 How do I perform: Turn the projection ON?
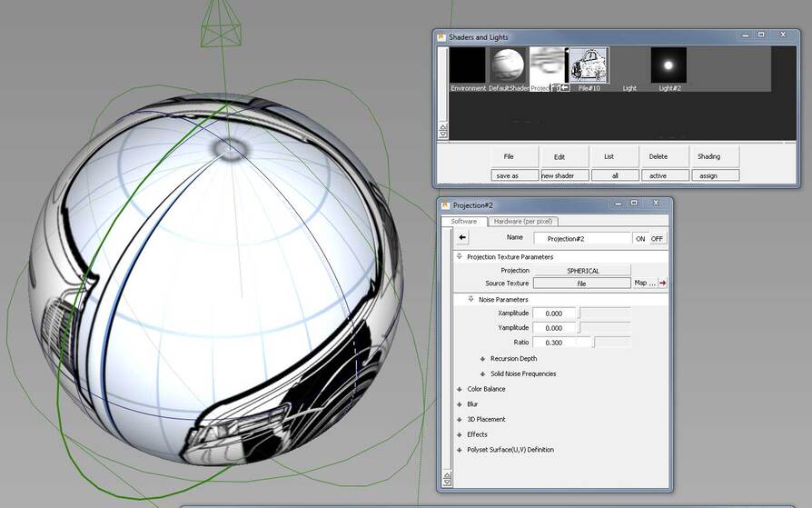(x=640, y=239)
